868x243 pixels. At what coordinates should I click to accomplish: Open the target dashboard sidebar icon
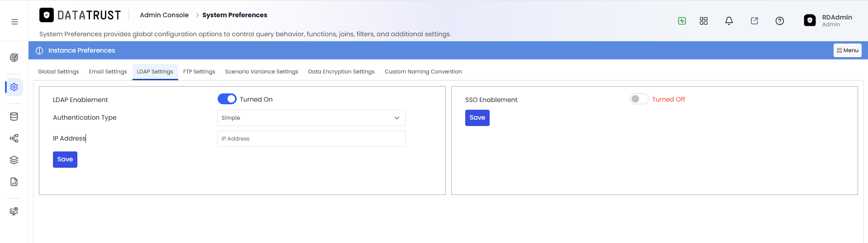[14, 58]
